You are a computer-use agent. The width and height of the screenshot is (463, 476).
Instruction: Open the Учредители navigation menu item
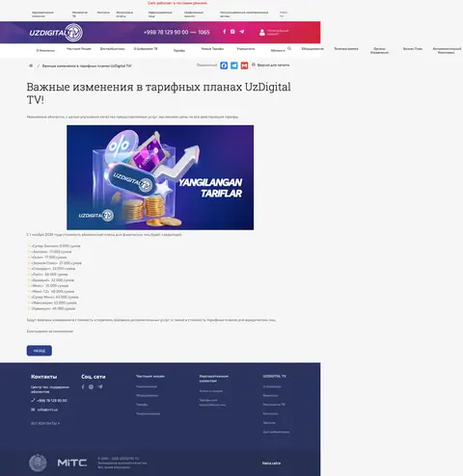click(x=246, y=49)
